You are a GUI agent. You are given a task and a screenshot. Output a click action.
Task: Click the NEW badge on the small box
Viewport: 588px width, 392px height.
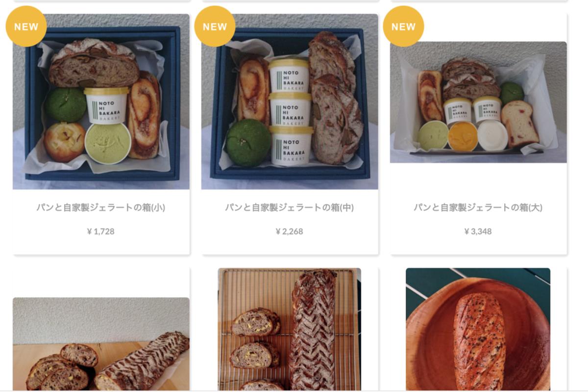pyautogui.click(x=26, y=26)
